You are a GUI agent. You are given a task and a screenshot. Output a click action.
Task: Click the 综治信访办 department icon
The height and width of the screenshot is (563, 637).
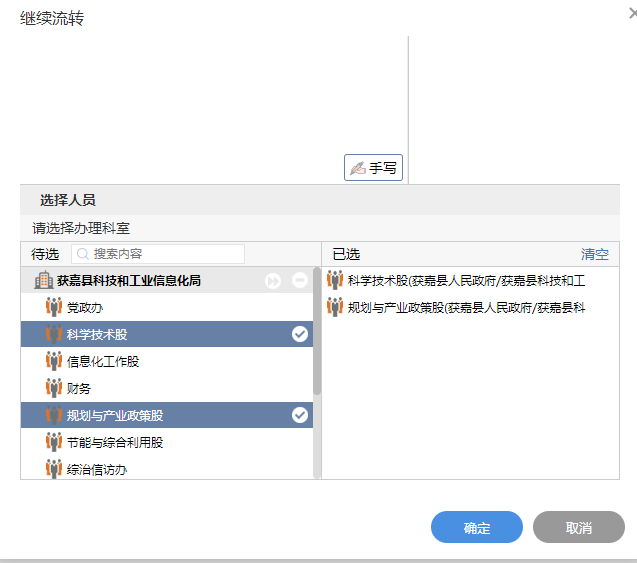click(x=54, y=468)
